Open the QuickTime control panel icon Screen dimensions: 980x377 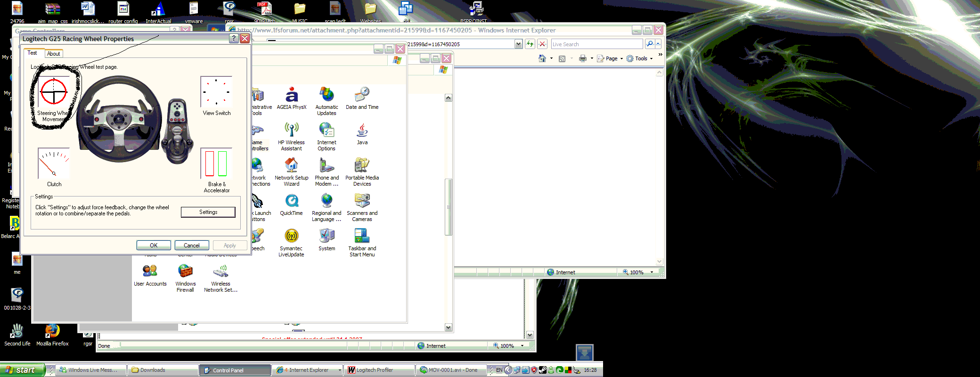[x=291, y=204]
